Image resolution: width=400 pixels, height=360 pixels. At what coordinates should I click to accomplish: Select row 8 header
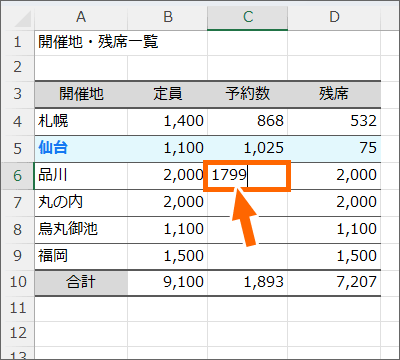(18, 230)
